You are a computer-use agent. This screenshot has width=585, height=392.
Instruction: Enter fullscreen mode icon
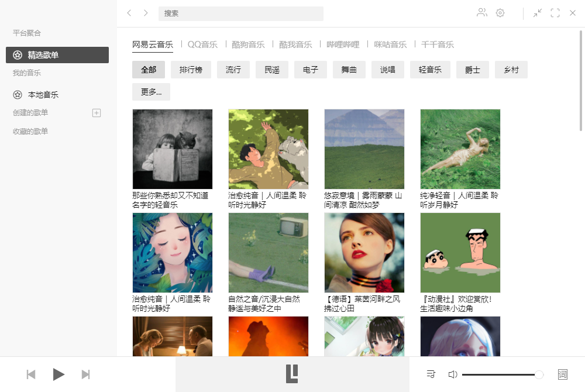pyautogui.click(x=555, y=13)
